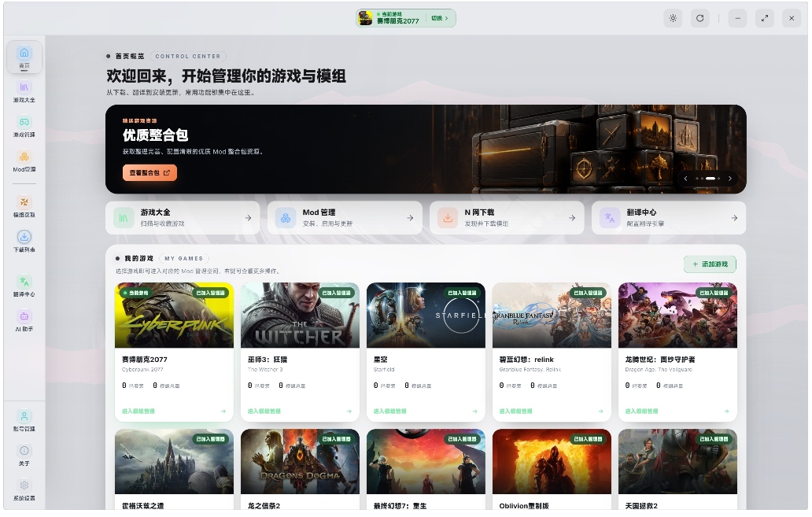Click the 巫师3：狂猎 game title text
The height and width of the screenshot is (517, 812).
tap(268, 360)
